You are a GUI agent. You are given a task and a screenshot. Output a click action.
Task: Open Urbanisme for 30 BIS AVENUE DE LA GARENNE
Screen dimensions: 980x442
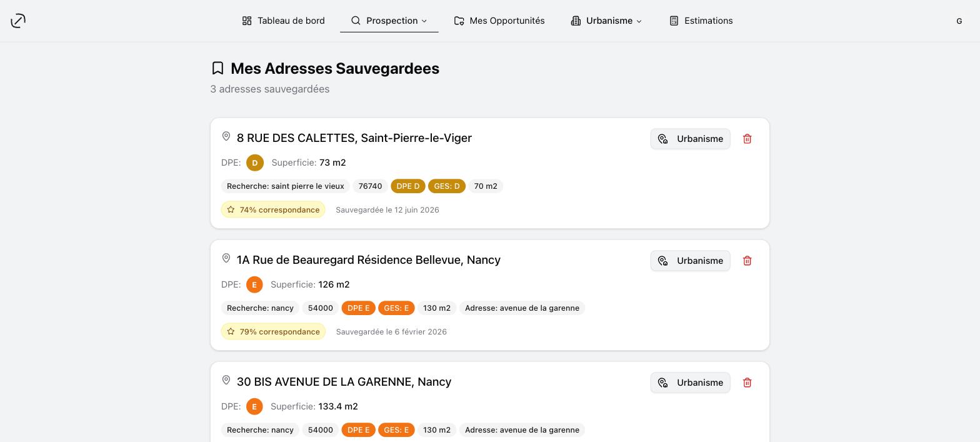click(x=691, y=383)
